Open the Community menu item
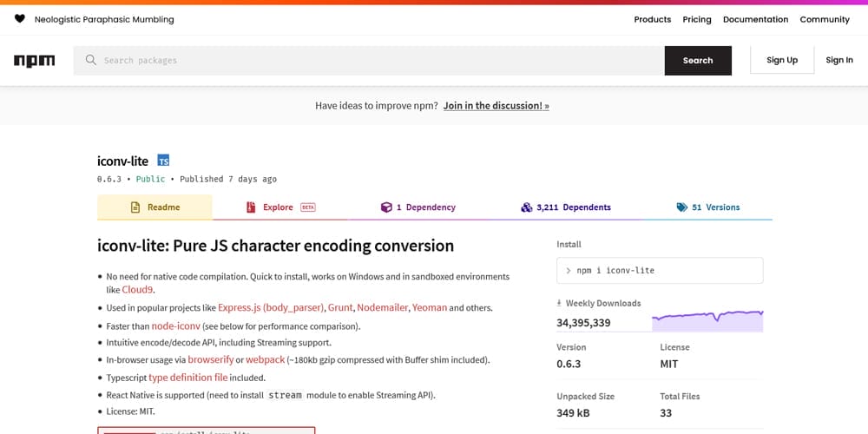 click(825, 19)
